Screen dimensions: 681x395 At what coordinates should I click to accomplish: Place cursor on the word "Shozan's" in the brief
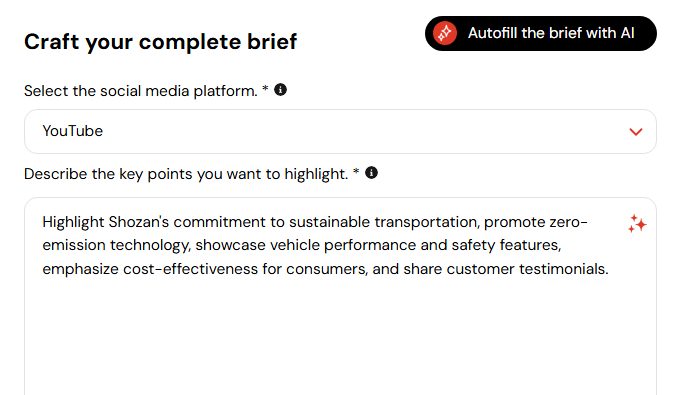pyautogui.click(x=139, y=222)
